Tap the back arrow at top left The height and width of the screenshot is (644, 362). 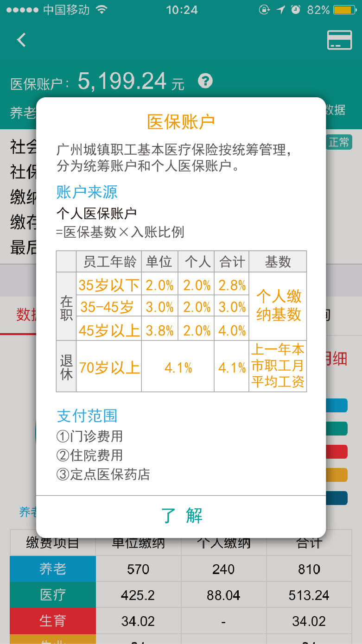pyautogui.click(x=20, y=39)
